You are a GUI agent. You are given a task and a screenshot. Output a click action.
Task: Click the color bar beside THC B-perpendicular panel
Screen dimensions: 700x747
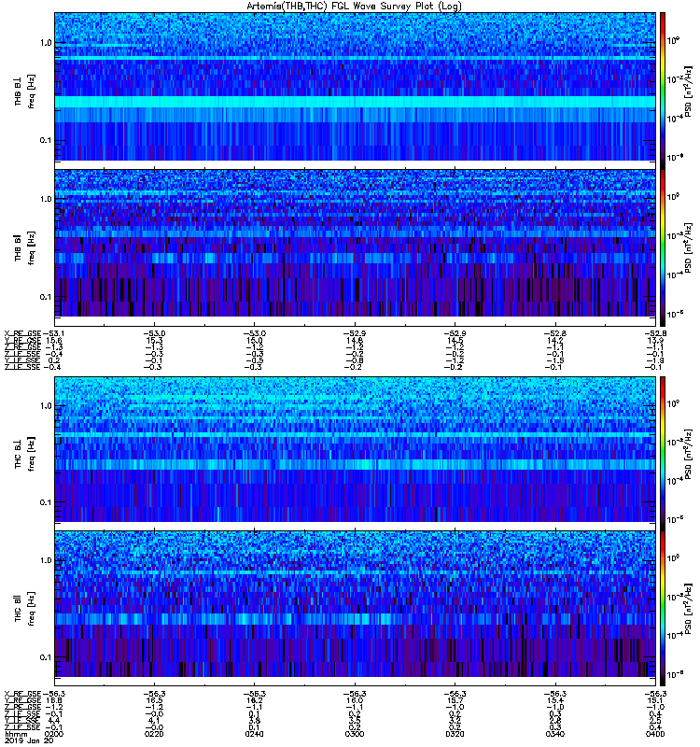tap(663, 453)
